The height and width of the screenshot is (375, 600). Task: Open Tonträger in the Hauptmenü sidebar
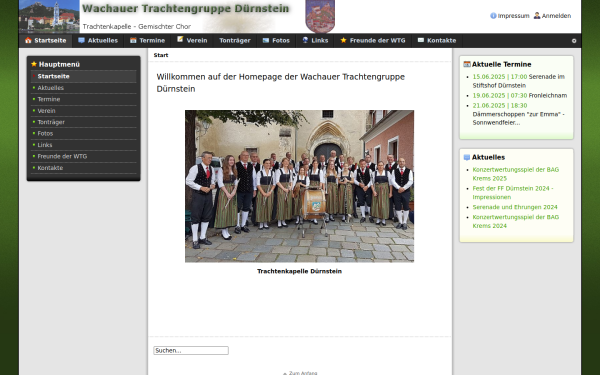[83, 122]
